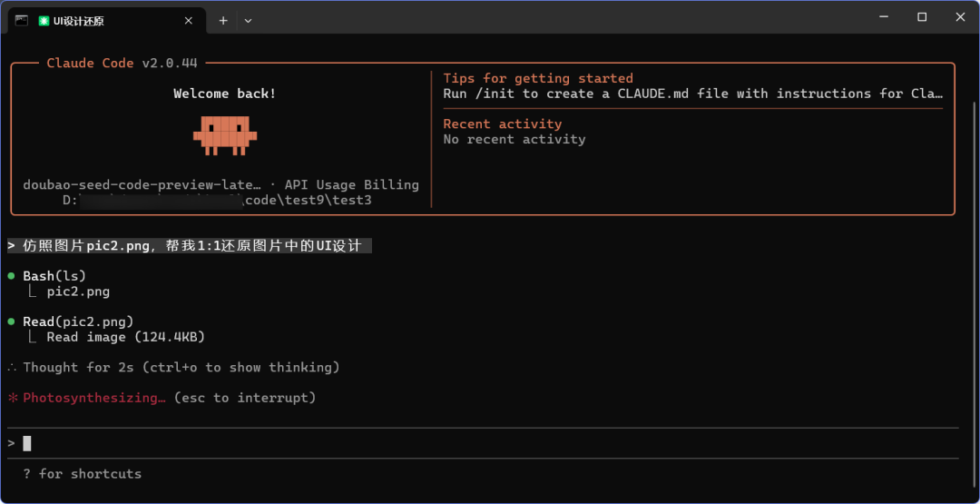Click the green bullet beside Bash(ls)
This screenshot has width=980, height=504.
[x=12, y=276]
